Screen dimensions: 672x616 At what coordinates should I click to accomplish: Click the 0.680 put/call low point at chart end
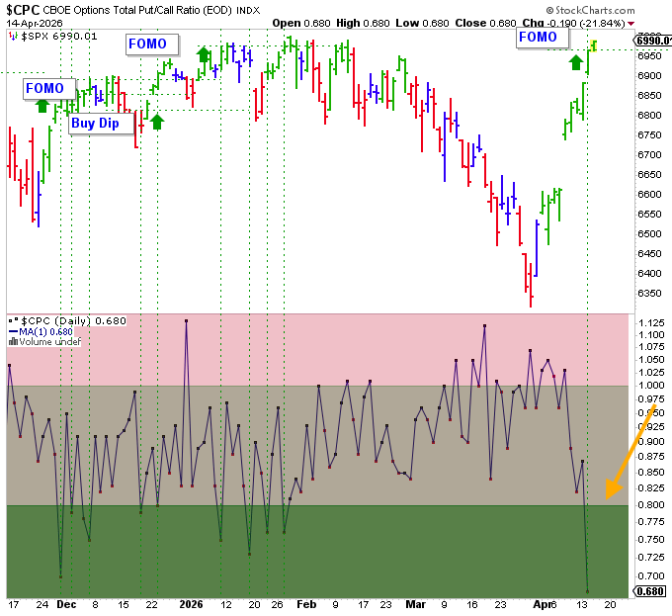click(588, 591)
